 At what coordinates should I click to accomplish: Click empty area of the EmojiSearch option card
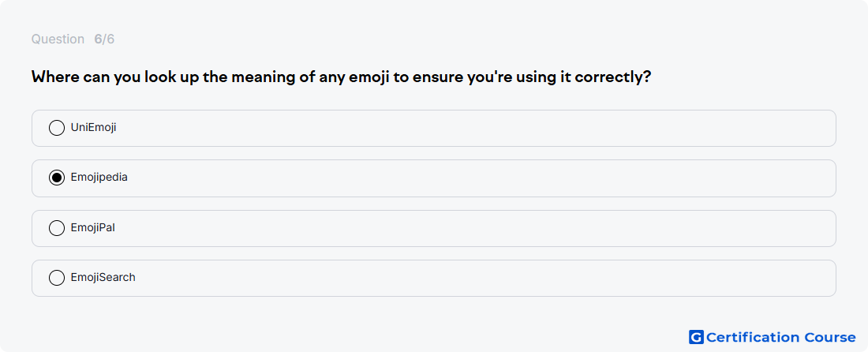[476, 279]
